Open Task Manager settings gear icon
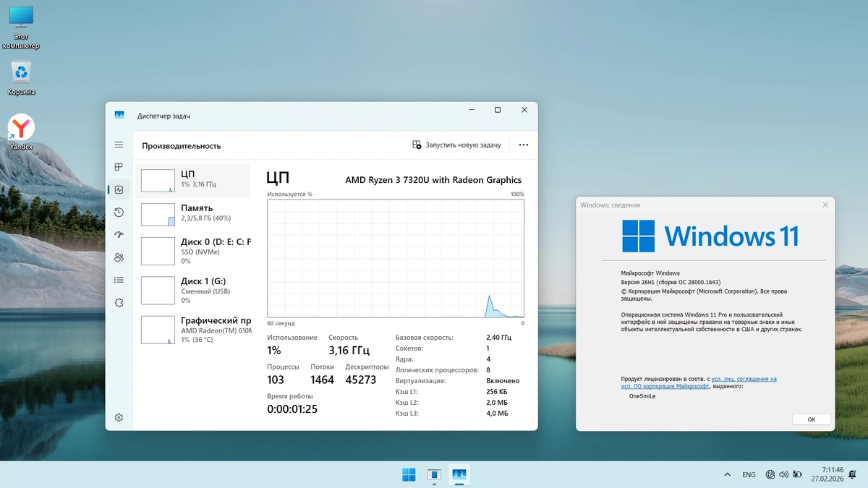868x488 pixels. [x=119, y=417]
